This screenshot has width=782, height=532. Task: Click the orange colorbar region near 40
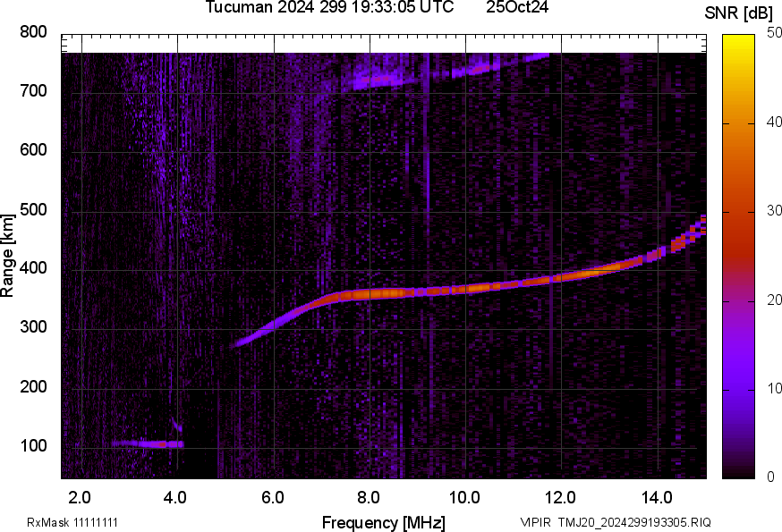(738, 123)
